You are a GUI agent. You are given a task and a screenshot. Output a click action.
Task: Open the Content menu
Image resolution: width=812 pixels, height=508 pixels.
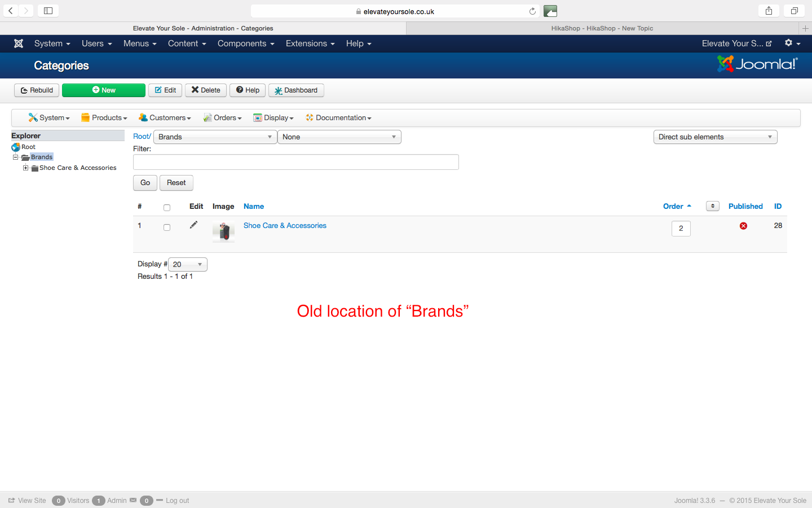(187, 43)
